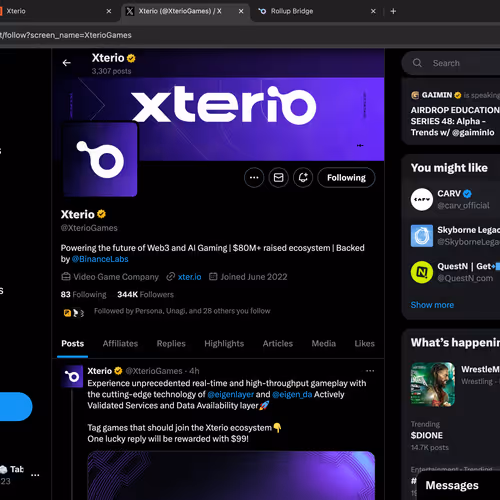
Task: Open the @eigenlayer mention in post
Action: tap(230, 395)
